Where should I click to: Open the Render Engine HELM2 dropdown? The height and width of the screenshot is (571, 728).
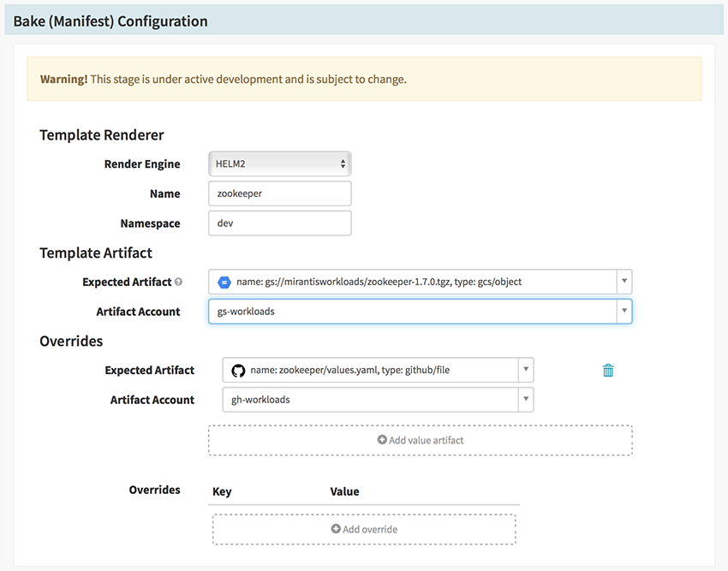pos(279,164)
